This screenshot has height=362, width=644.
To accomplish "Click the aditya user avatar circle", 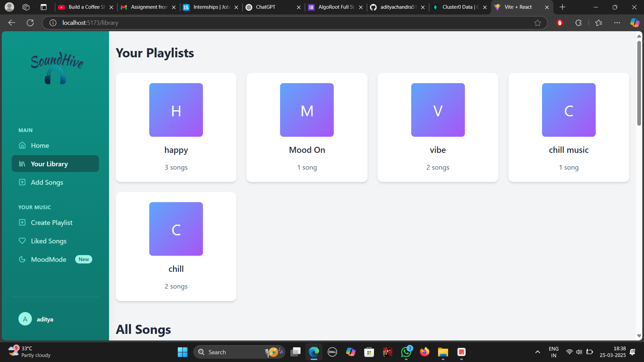I will coord(25,319).
